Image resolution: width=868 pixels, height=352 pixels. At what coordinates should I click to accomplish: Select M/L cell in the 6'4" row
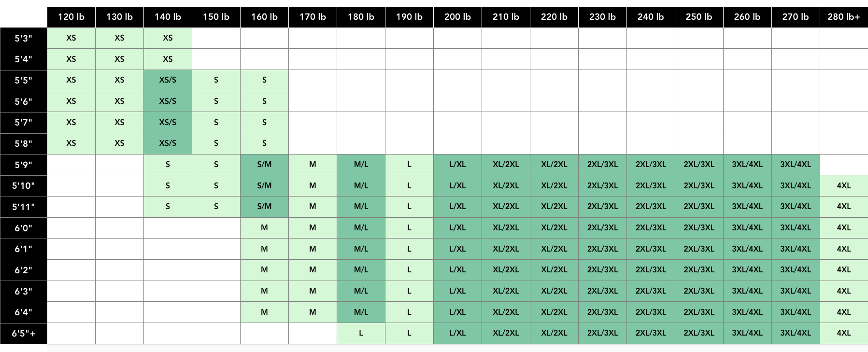click(361, 312)
